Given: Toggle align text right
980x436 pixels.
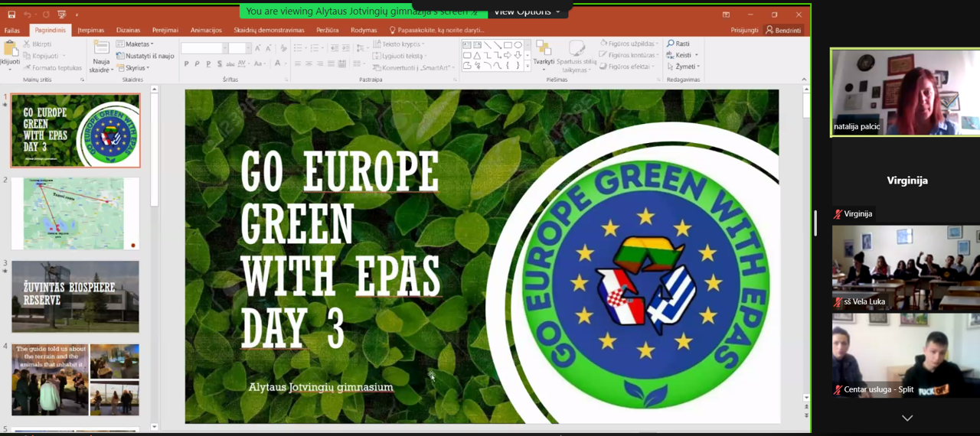Looking at the screenshot, I should 319,64.
